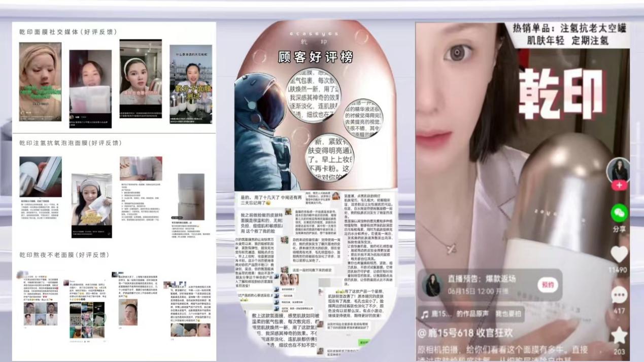Viewport: 644px width, 362px height.
Task: Click the 乾印注氢抗氧泡泡面膜 heading
Action: 70,143
